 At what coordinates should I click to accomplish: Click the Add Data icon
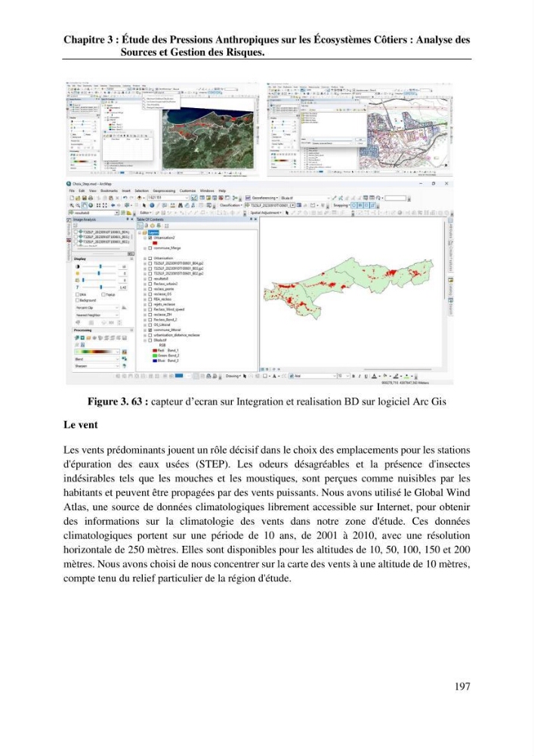[x=139, y=197]
